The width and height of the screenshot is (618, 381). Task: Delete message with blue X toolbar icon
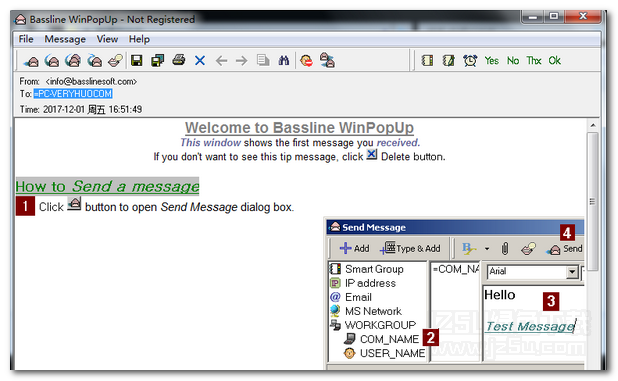point(200,61)
